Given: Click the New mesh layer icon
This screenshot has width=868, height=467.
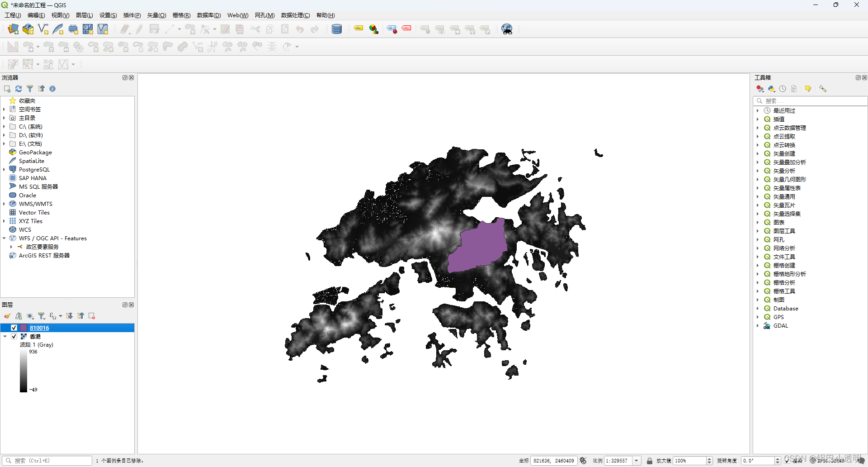Looking at the screenshot, I should [88, 29].
